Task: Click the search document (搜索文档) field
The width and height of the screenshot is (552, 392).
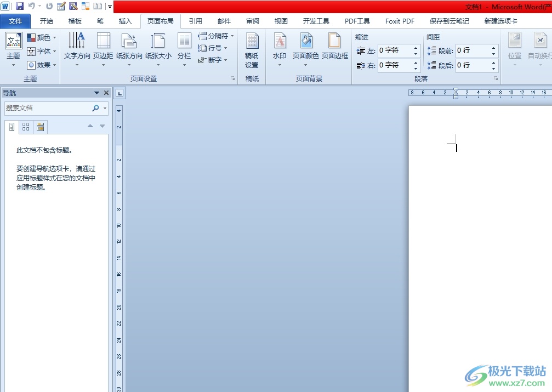Action: point(47,108)
